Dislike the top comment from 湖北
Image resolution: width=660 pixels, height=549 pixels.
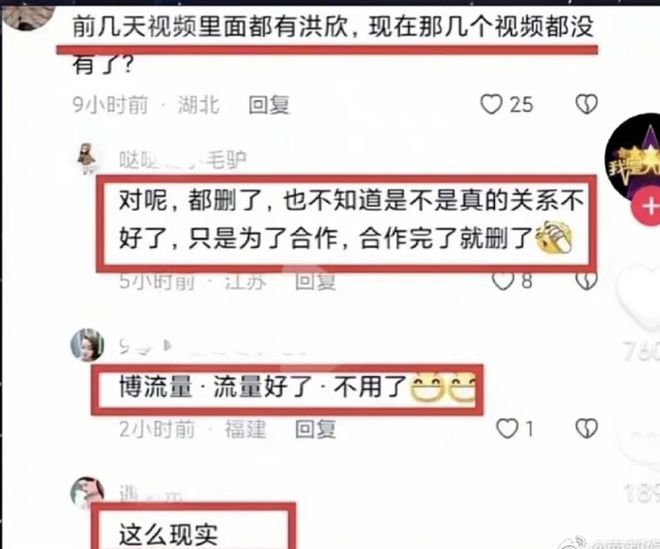click(586, 104)
